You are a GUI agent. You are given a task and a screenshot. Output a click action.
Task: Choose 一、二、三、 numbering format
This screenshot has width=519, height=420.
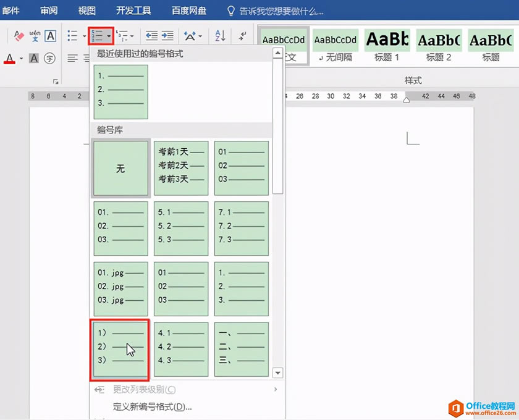pyautogui.click(x=242, y=349)
